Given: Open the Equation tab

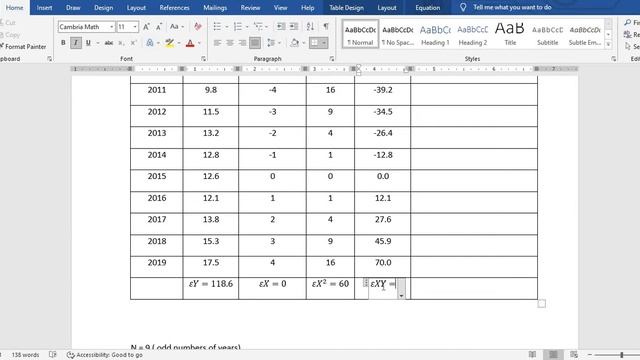Looking at the screenshot, I should (x=427, y=7).
